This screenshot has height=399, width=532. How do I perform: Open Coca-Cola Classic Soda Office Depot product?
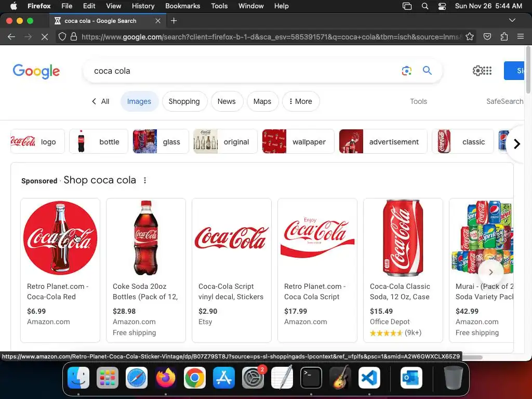(403, 270)
